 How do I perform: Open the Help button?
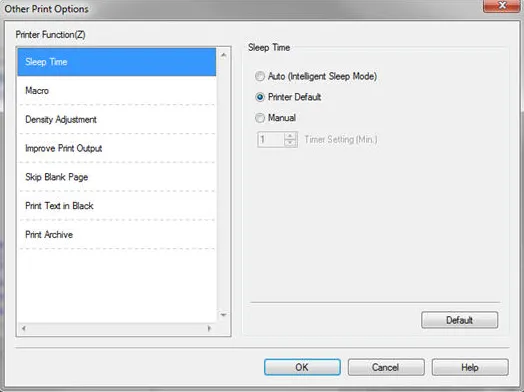point(470,367)
